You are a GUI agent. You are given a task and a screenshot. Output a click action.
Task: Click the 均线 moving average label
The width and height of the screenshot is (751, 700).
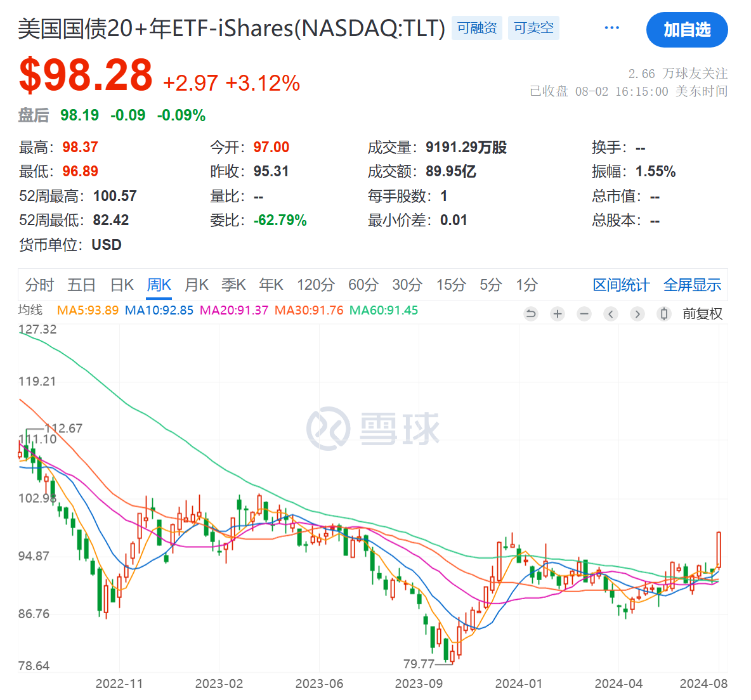click(x=30, y=311)
